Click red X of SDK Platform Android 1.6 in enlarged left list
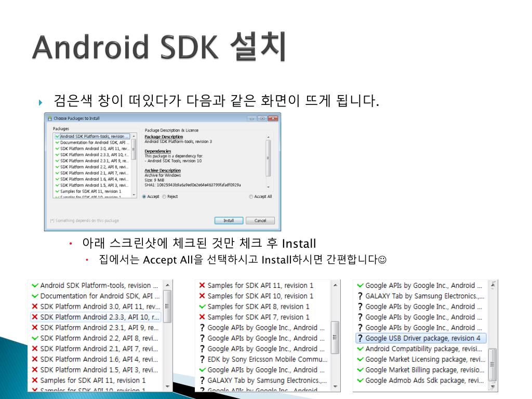The width and height of the screenshot is (532, 399). point(35,360)
